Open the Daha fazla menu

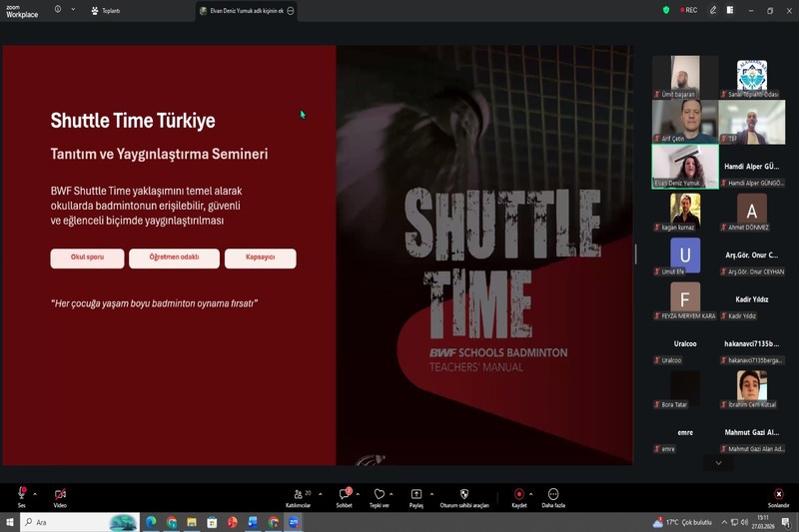pyautogui.click(x=553, y=495)
